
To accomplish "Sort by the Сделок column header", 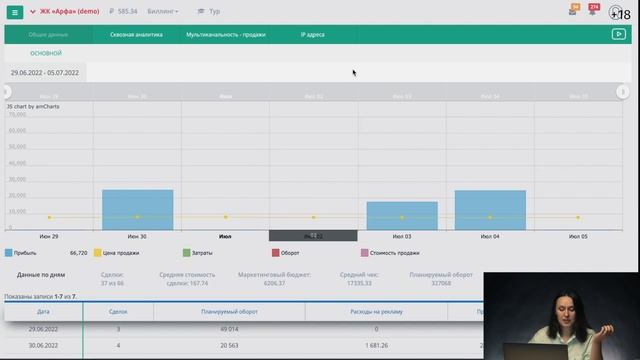I will coord(118,311).
